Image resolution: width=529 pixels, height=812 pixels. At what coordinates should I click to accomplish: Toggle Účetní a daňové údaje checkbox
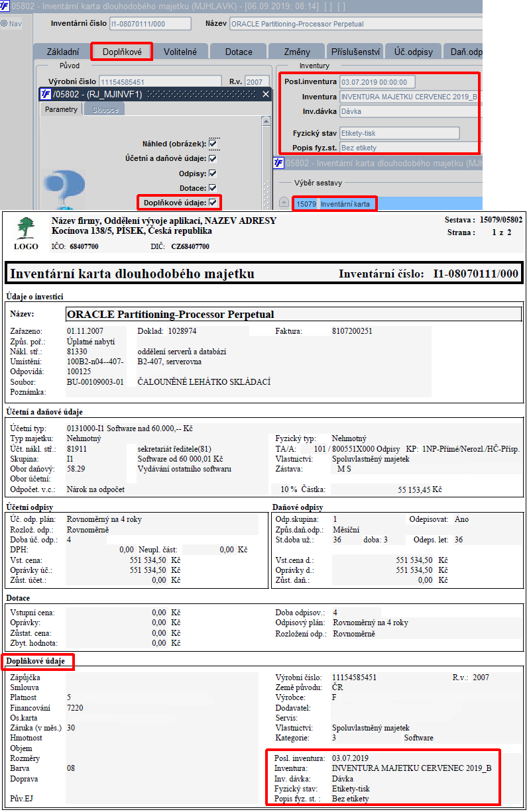pos(213,158)
